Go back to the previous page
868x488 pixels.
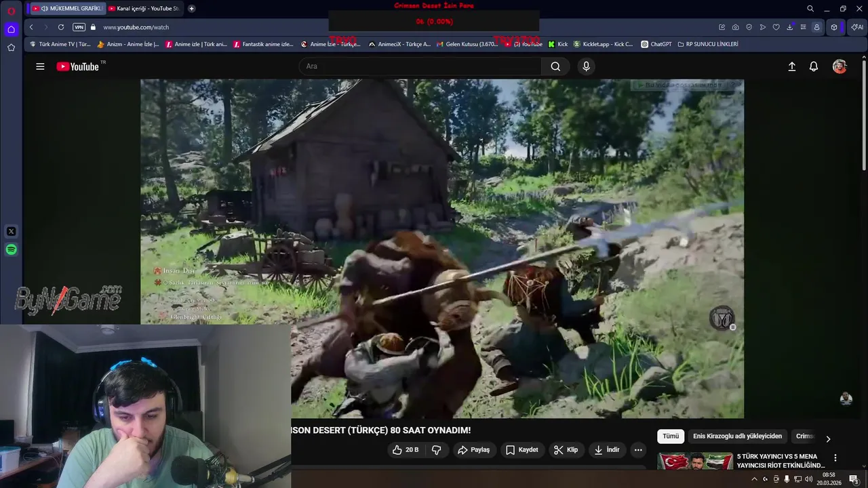pyautogui.click(x=31, y=27)
